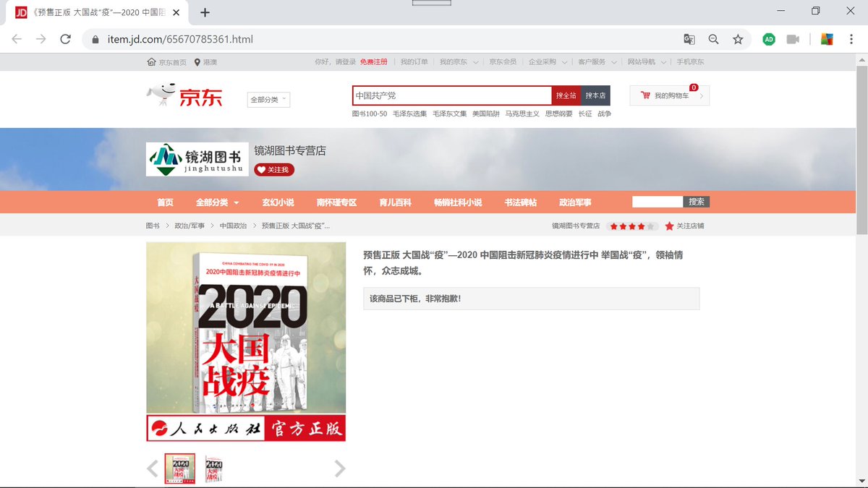Screen dimensions: 868x488
Task: Click the search field containing 中国共产党
Action: coord(452,95)
